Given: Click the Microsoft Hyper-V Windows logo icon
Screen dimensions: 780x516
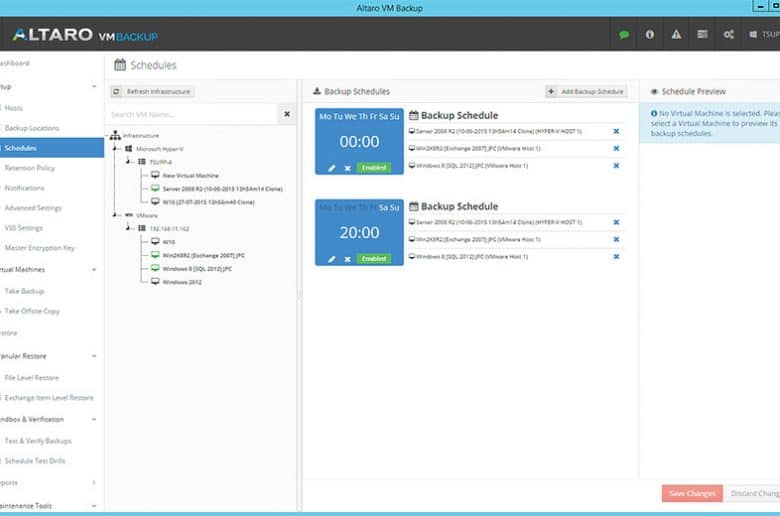Looking at the screenshot, I should coord(128,148).
